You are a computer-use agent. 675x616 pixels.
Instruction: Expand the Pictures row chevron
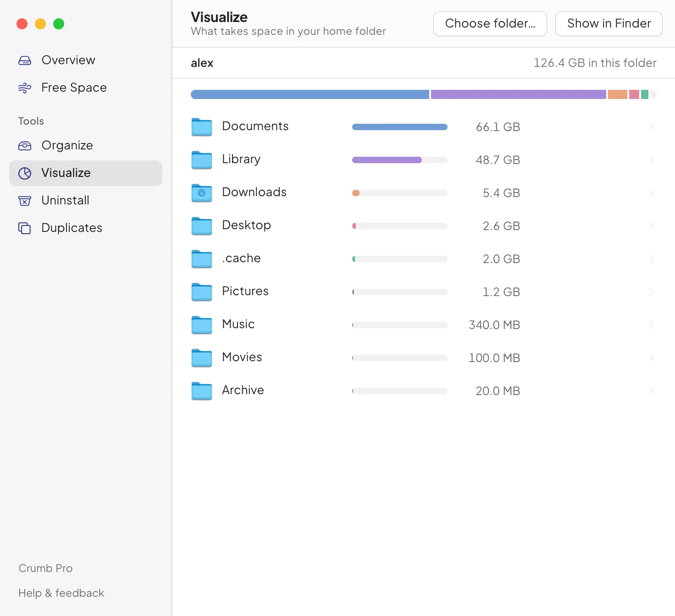point(652,292)
